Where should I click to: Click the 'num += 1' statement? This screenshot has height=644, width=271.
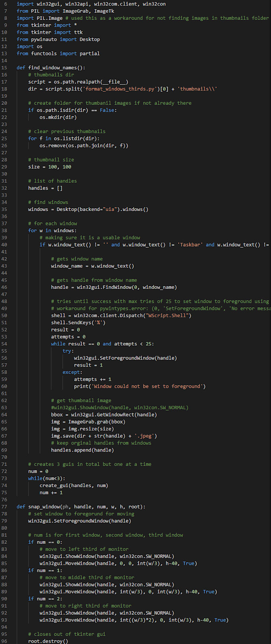click(x=51, y=493)
